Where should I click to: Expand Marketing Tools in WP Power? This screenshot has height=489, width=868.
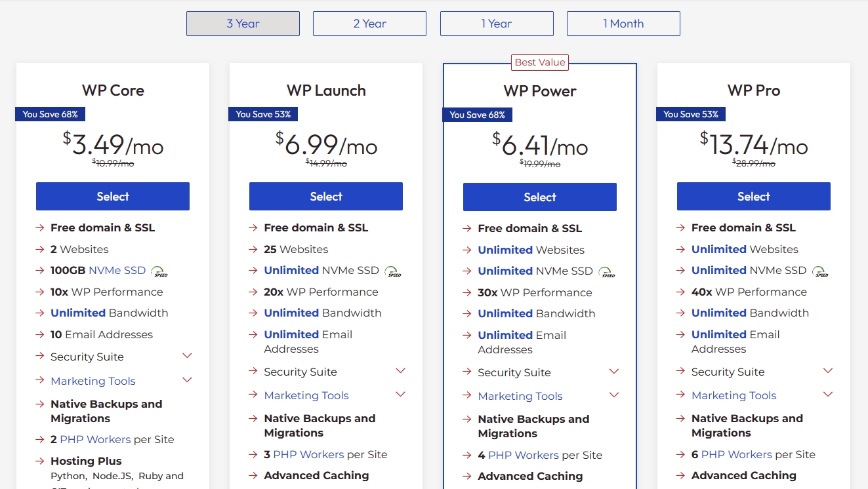pyautogui.click(x=614, y=395)
